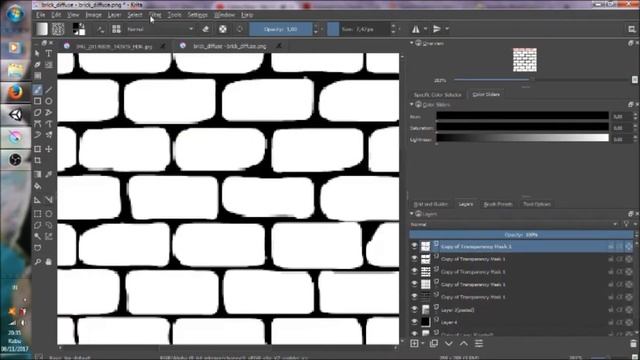Hide the second Copy of Transparency Mask
Viewport: 640px width, 360px height.
[x=414, y=259]
